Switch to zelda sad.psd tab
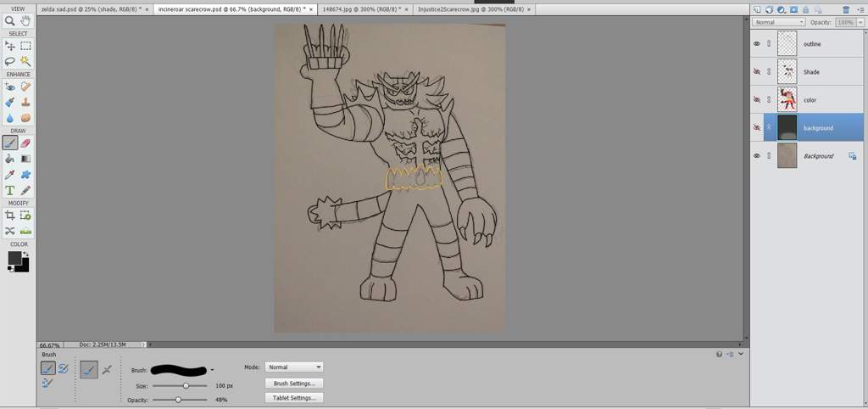Image resolution: width=868 pixels, height=409 pixels. pos(91,9)
